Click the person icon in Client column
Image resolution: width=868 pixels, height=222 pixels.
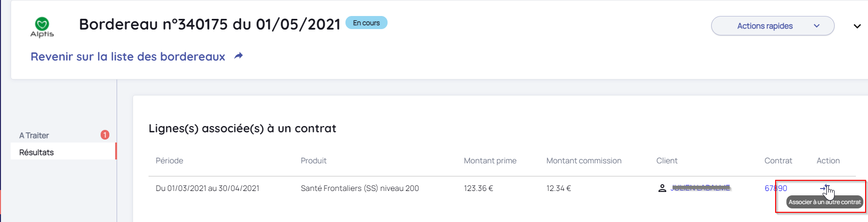pos(662,188)
